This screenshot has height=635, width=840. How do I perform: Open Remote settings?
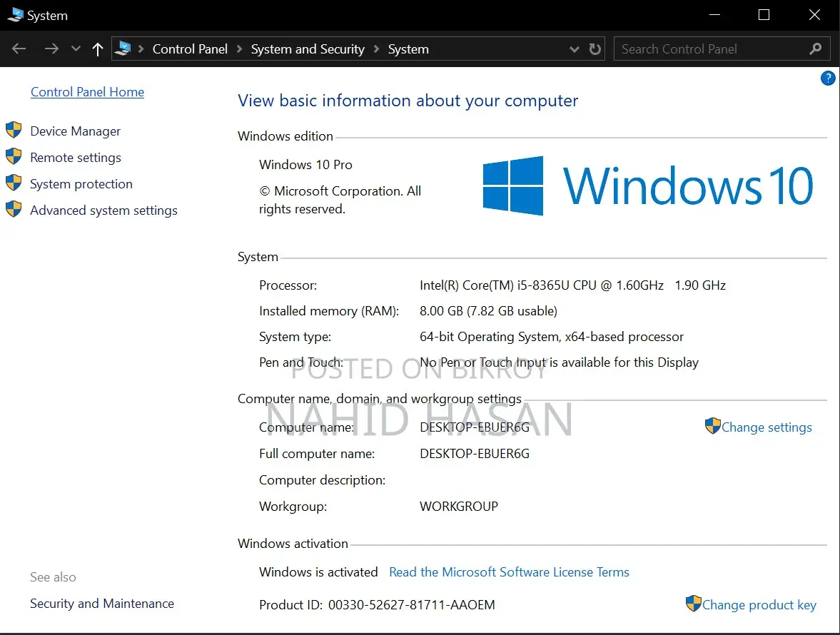pos(76,158)
